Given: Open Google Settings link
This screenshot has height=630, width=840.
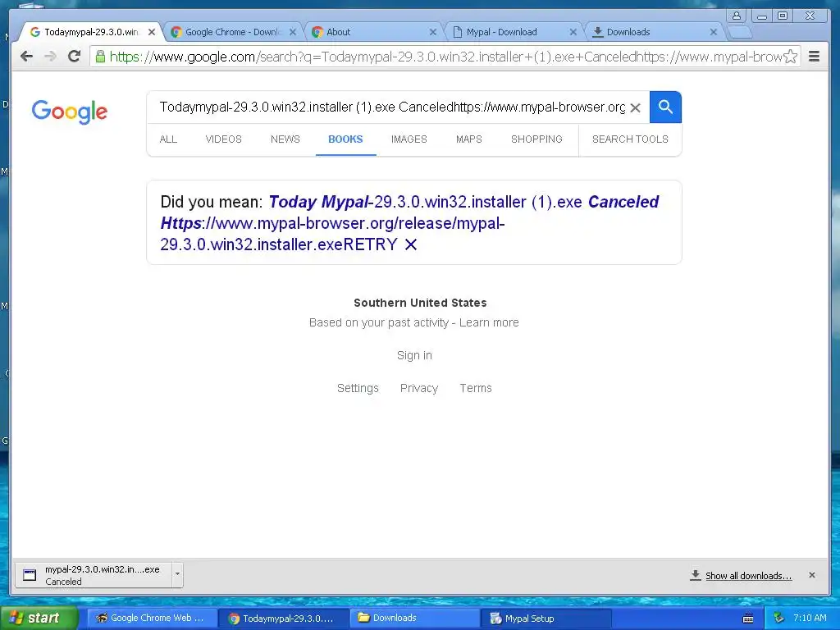Looking at the screenshot, I should click(x=358, y=388).
